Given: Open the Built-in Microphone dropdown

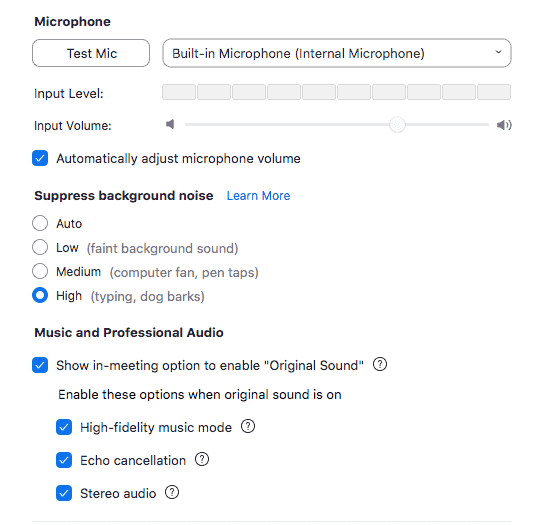Looking at the screenshot, I should [x=337, y=53].
